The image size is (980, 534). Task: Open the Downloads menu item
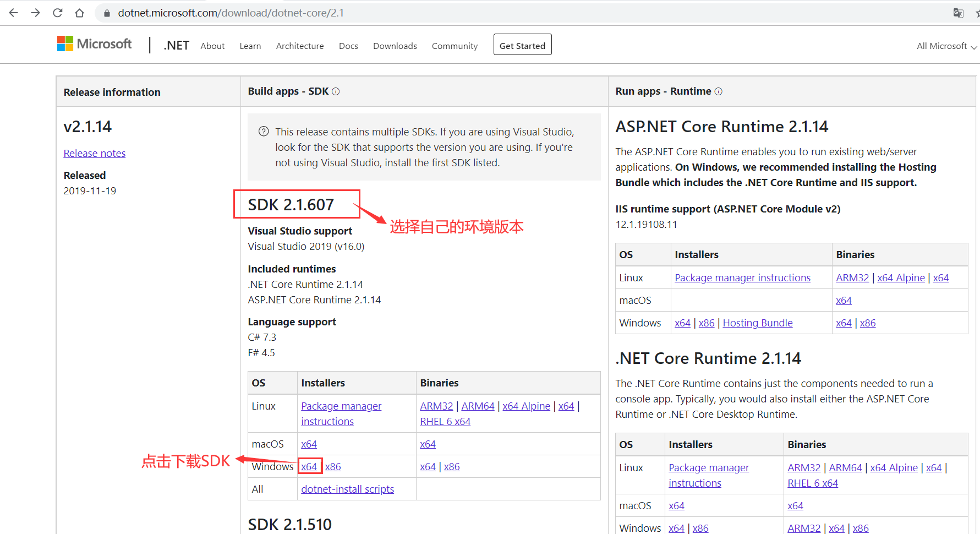point(395,46)
